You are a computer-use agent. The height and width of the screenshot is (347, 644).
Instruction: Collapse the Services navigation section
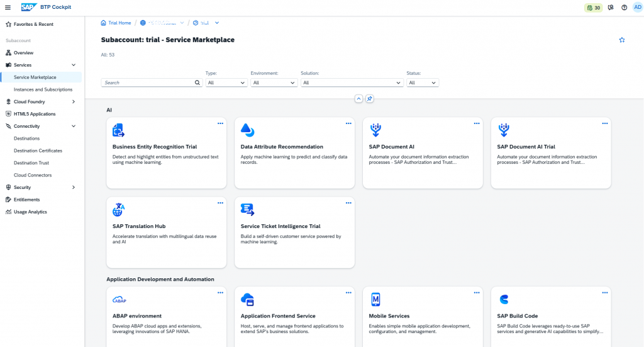[x=74, y=65]
